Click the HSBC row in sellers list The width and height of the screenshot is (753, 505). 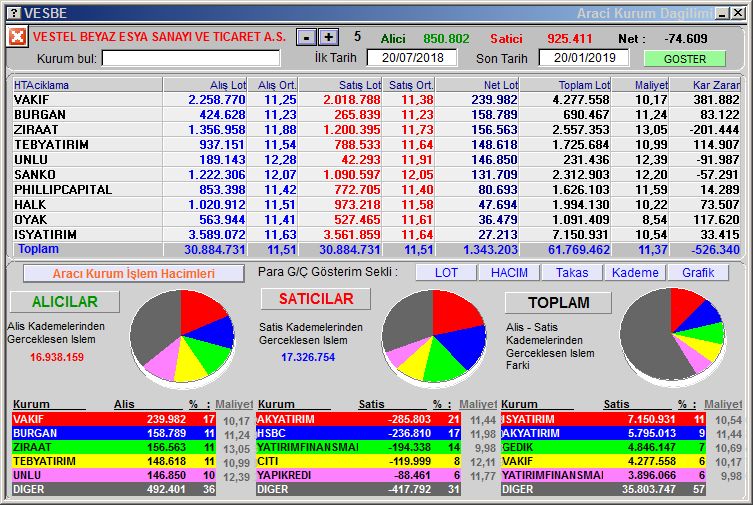tap(358, 433)
